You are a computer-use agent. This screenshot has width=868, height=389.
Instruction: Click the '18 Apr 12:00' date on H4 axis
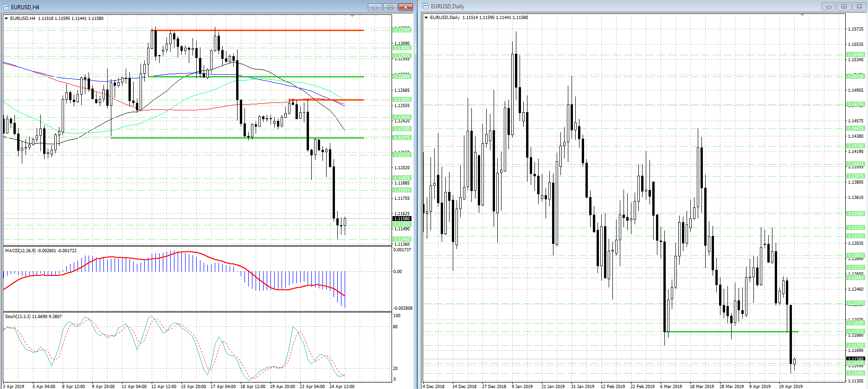click(253, 386)
